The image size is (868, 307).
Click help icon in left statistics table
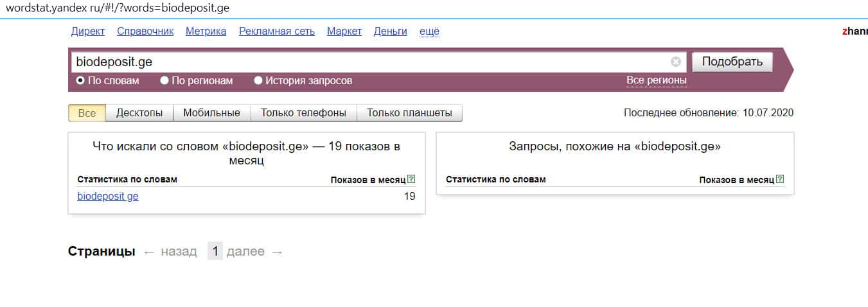point(411,180)
